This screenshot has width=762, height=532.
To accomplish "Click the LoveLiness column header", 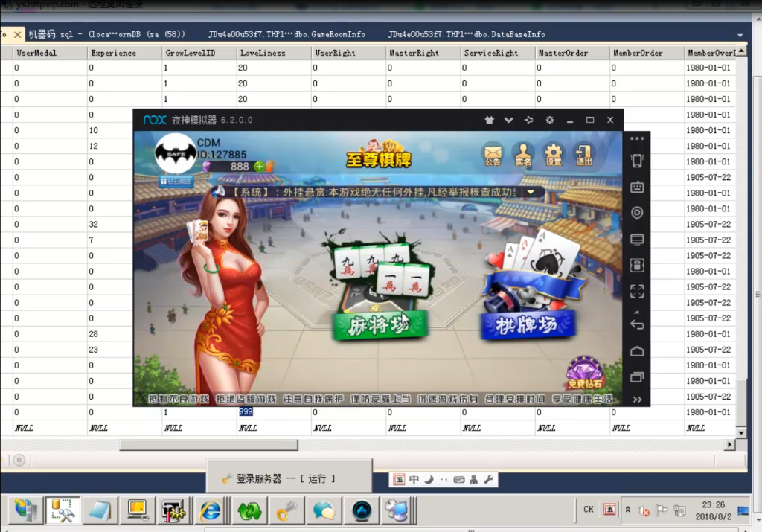I will 274,53.
